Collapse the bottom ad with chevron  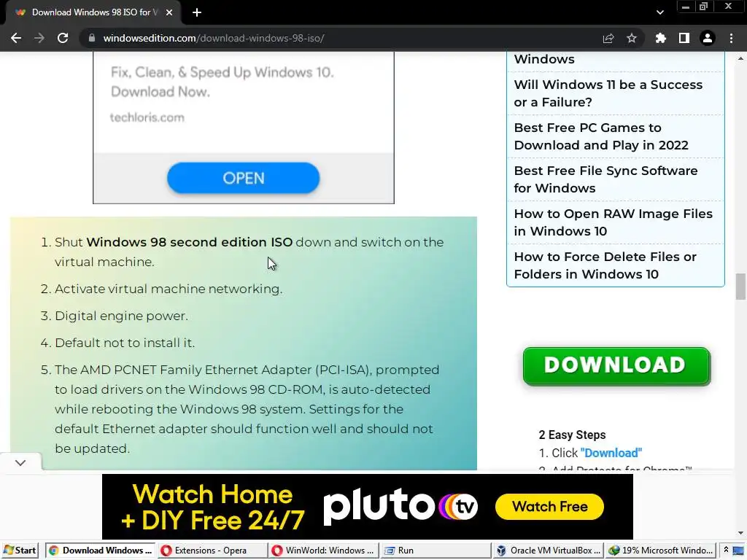20,462
